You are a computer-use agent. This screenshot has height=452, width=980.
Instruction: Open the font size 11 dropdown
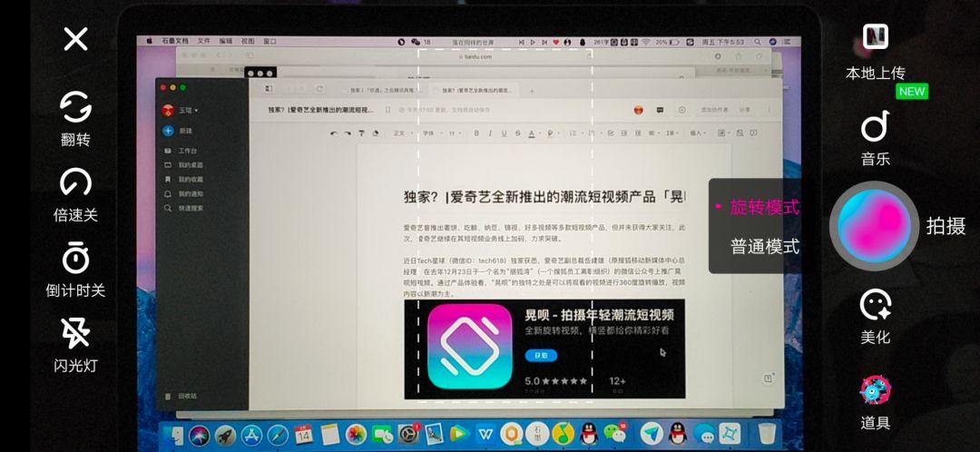click(x=456, y=133)
